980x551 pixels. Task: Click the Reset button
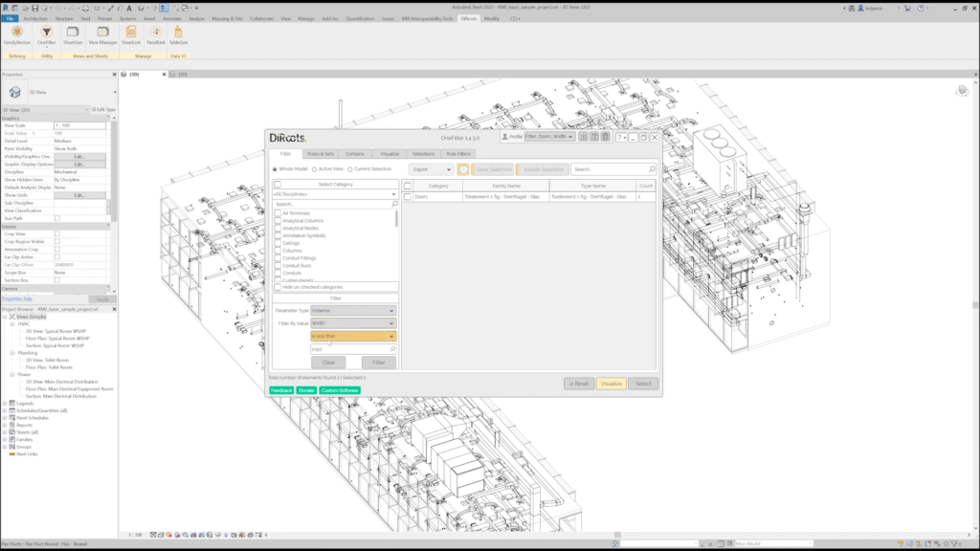579,384
